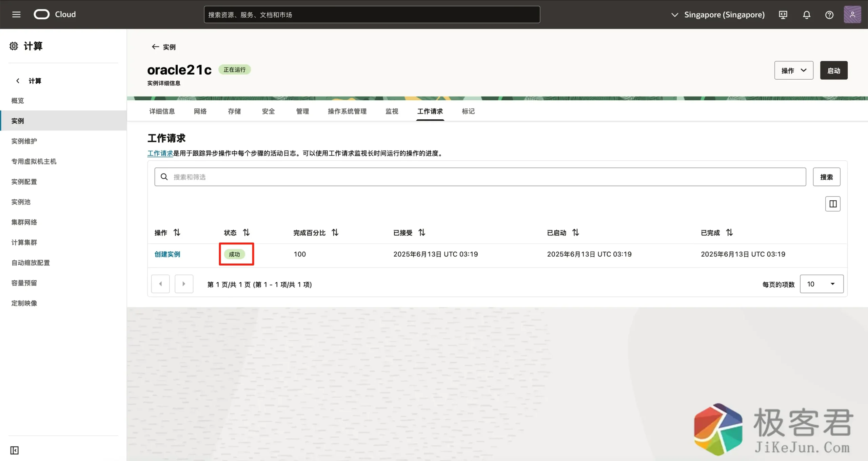This screenshot has width=868, height=461.
Task: Open the user profile avatar
Action: pyautogui.click(x=852, y=15)
